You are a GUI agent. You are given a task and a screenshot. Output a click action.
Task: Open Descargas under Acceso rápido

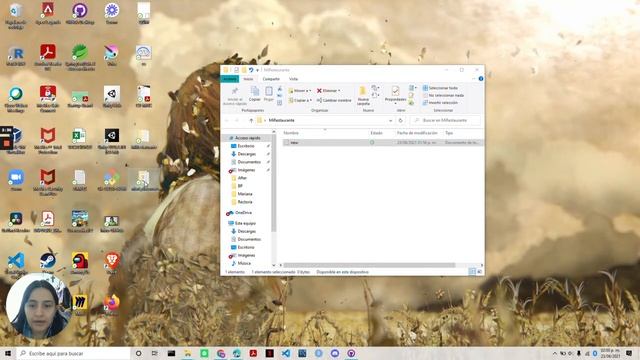coord(247,154)
